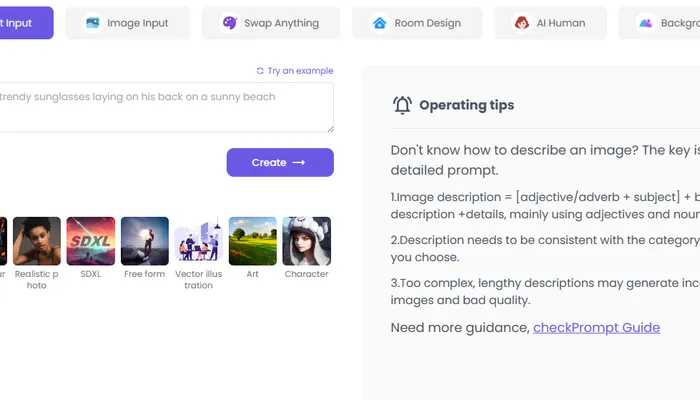Click the refresh icon beside Try an example
Image resolution: width=700 pixels, height=400 pixels.
[x=260, y=71]
